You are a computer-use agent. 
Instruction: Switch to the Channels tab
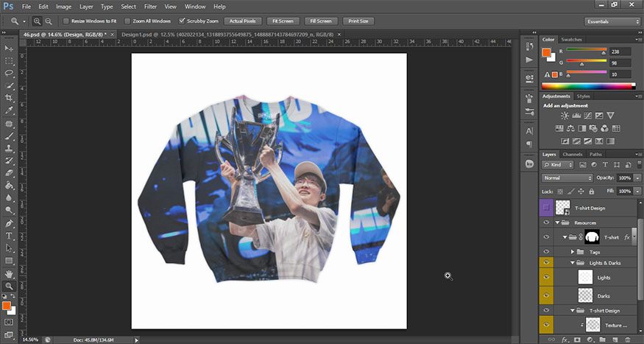click(x=573, y=154)
